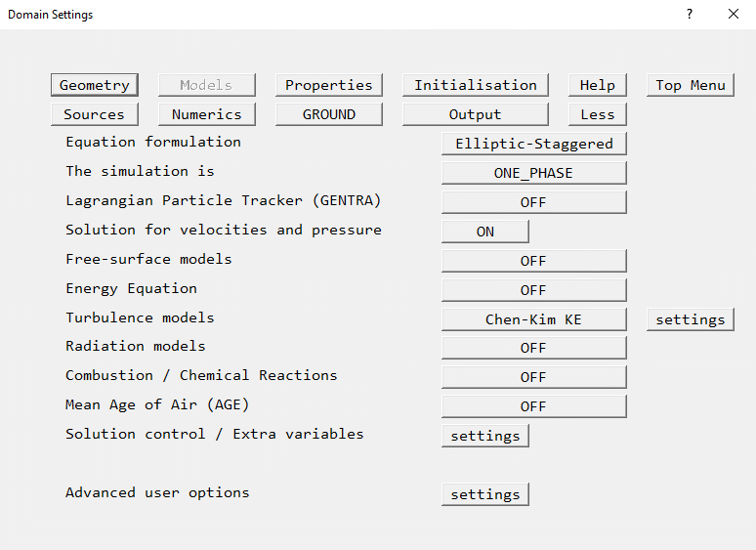This screenshot has width=756, height=550.
Task: Open the Initialisation tab
Action: click(x=475, y=85)
